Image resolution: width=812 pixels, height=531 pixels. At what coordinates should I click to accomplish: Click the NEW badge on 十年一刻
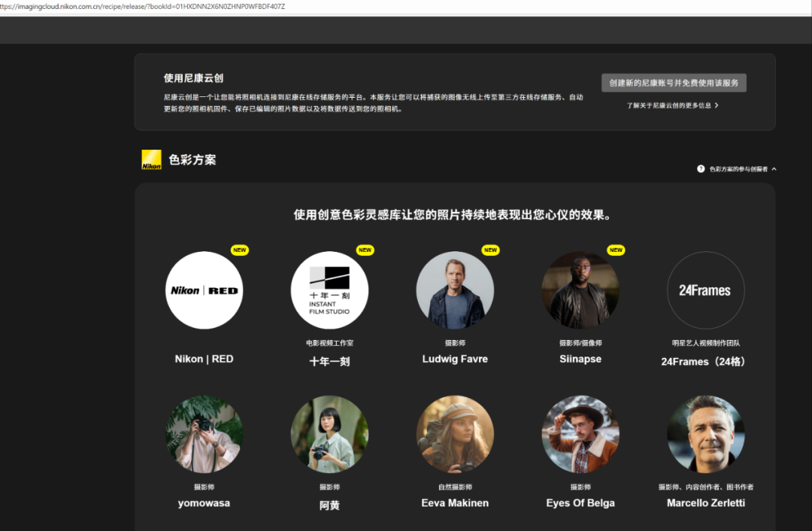(365, 250)
